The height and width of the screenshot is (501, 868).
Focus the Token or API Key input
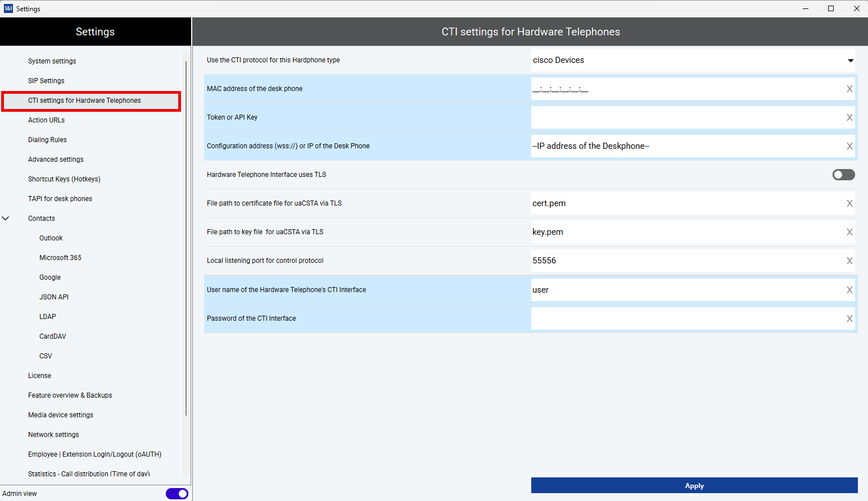(x=686, y=117)
